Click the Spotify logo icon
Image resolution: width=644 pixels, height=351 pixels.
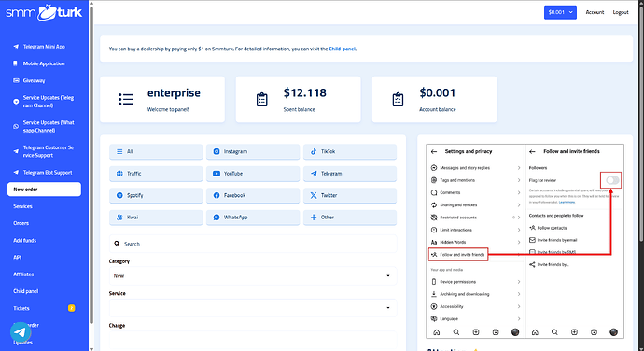(x=119, y=195)
